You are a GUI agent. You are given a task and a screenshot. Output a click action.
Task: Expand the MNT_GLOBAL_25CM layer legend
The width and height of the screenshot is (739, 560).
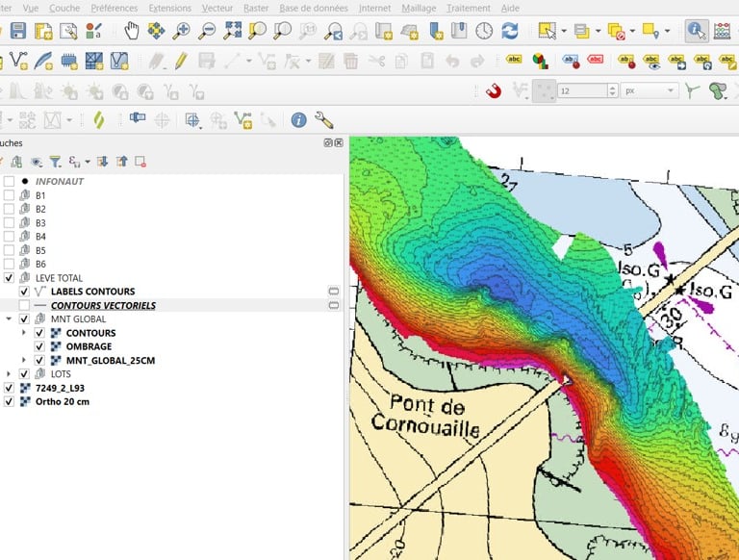[x=24, y=360]
